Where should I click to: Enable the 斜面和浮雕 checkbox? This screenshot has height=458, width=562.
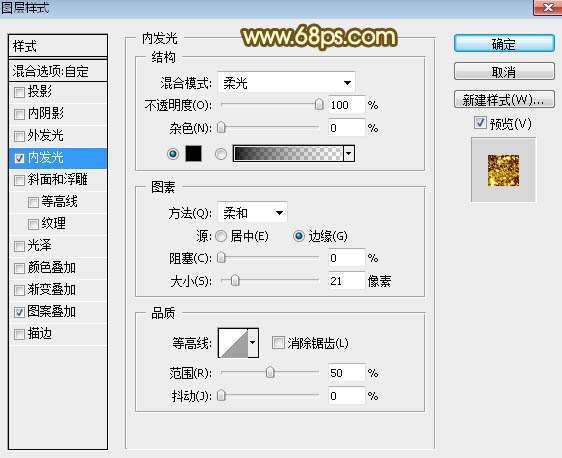coord(19,180)
